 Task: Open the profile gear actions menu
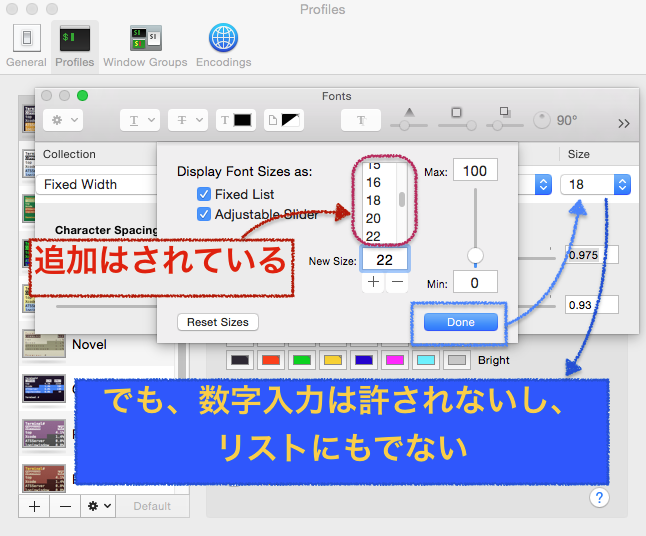click(x=99, y=506)
